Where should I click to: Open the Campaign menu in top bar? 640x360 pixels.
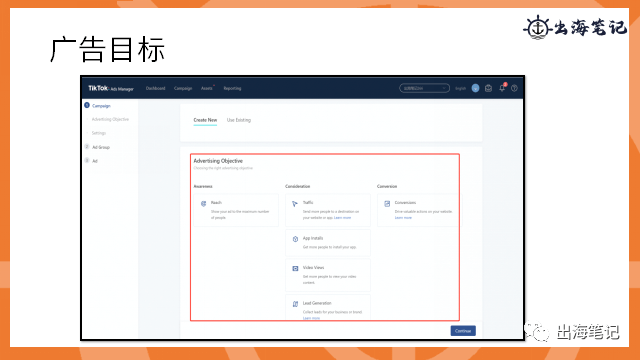click(183, 88)
